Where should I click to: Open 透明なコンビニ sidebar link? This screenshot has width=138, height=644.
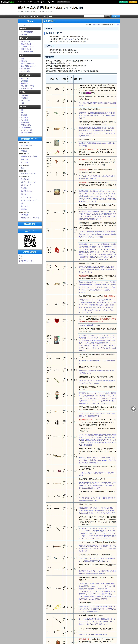pos(26,125)
